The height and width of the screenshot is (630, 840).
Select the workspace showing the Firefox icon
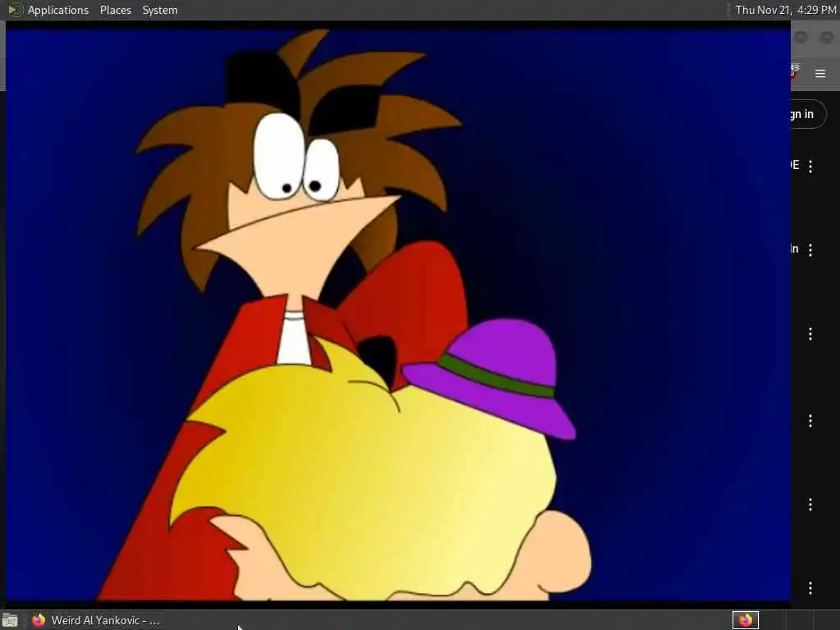click(x=745, y=620)
